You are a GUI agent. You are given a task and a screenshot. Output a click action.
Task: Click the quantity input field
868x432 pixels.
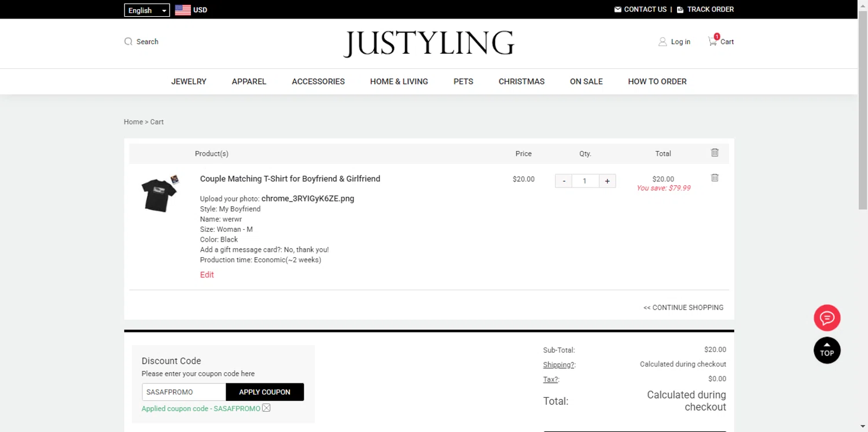pyautogui.click(x=585, y=181)
